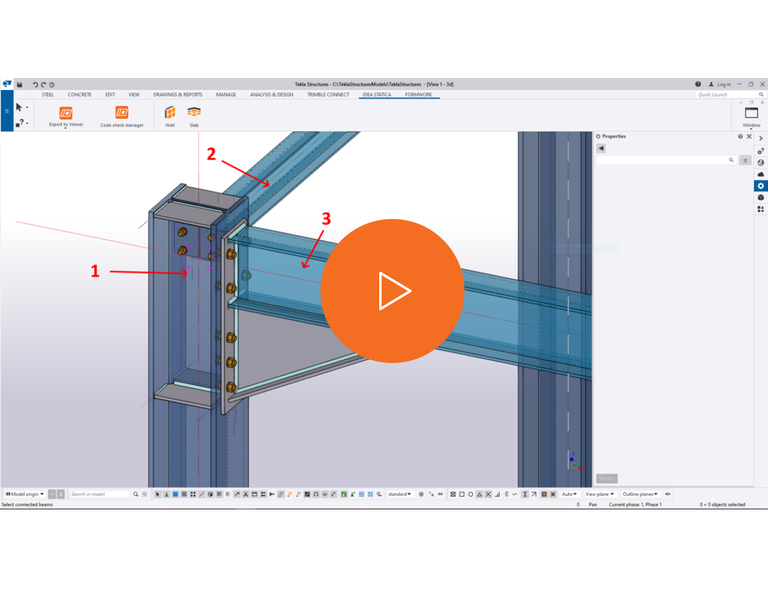Switch to the ANALYSIS & DESIGN tab
The width and height of the screenshot is (768, 600).
(x=272, y=94)
